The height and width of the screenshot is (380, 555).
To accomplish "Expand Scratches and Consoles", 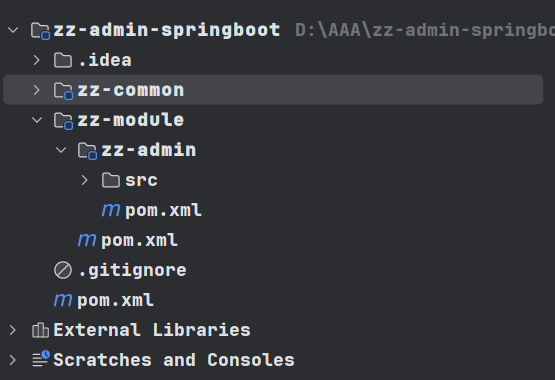I will [x=13, y=360].
